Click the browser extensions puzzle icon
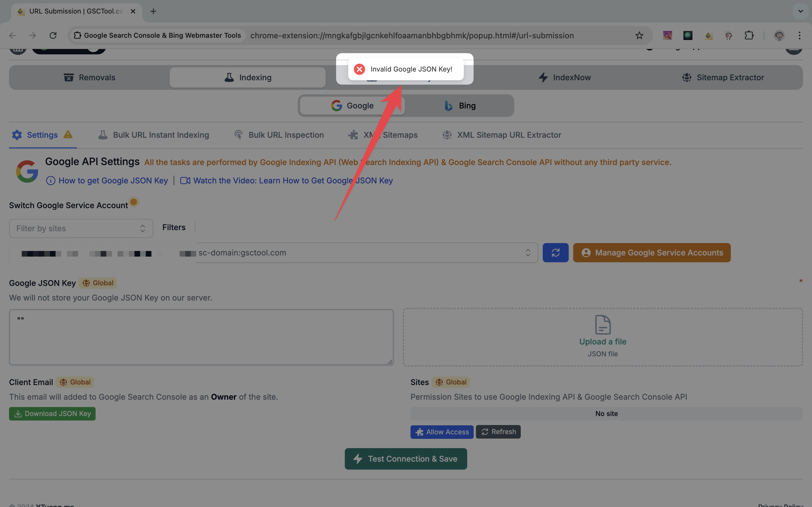The image size is (812, 507). [x=749, y=35]
